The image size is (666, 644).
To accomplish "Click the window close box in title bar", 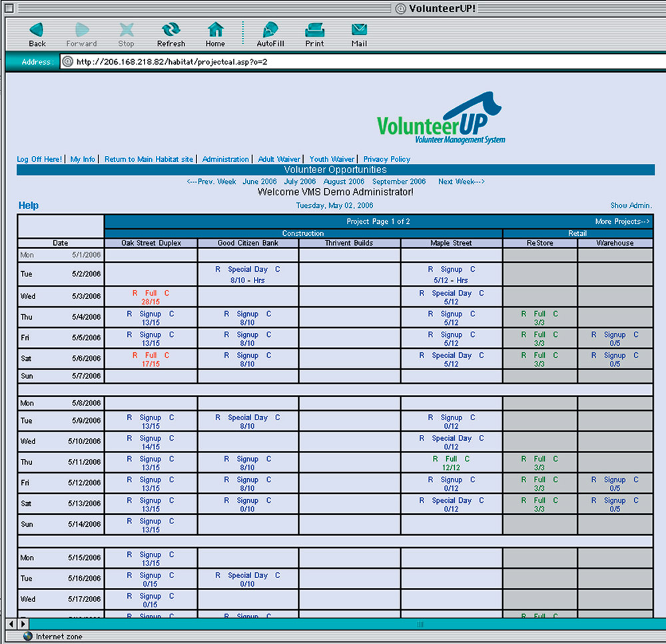I will (x=9, y=7).
